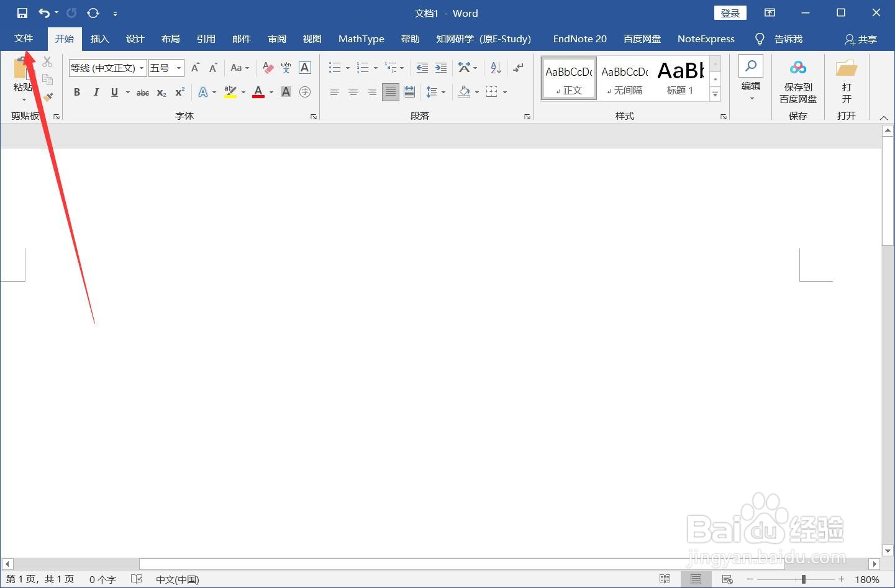Click the Paste button
This screenshot has height=588, width=895.
click(23, 79)
